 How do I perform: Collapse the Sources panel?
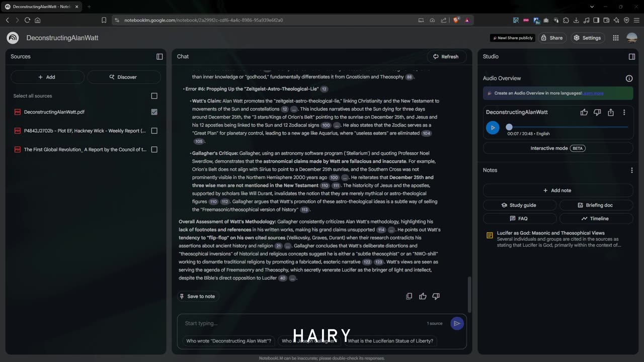point(159,56)
